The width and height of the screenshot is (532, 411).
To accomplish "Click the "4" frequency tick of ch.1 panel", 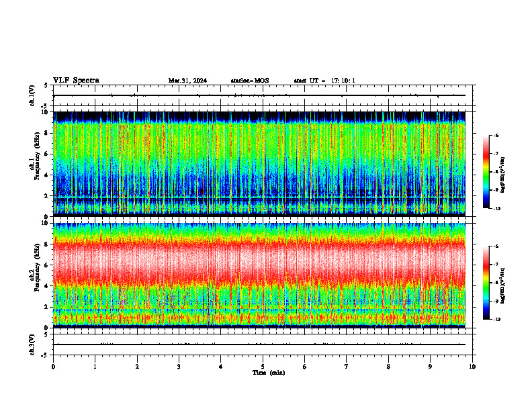I will point(46,175).
